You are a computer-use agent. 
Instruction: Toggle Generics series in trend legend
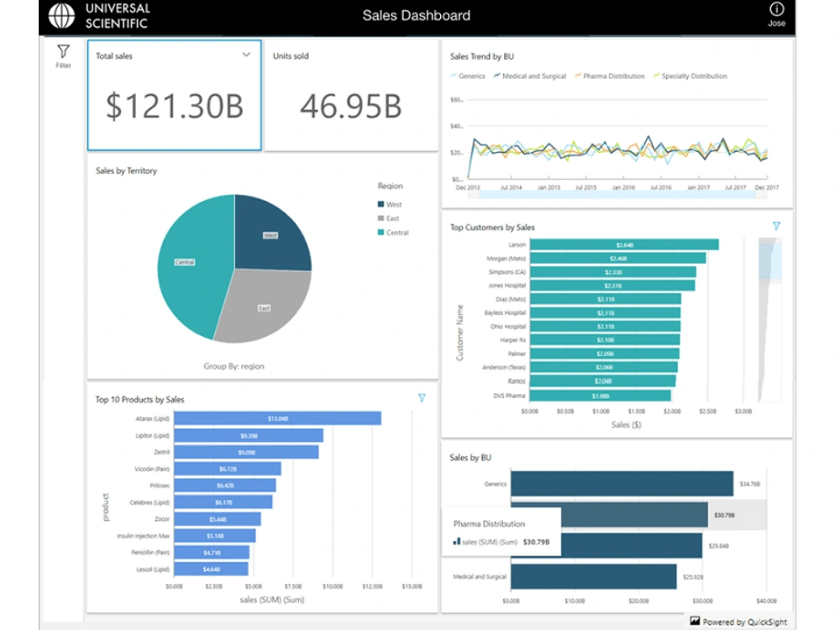468,76
